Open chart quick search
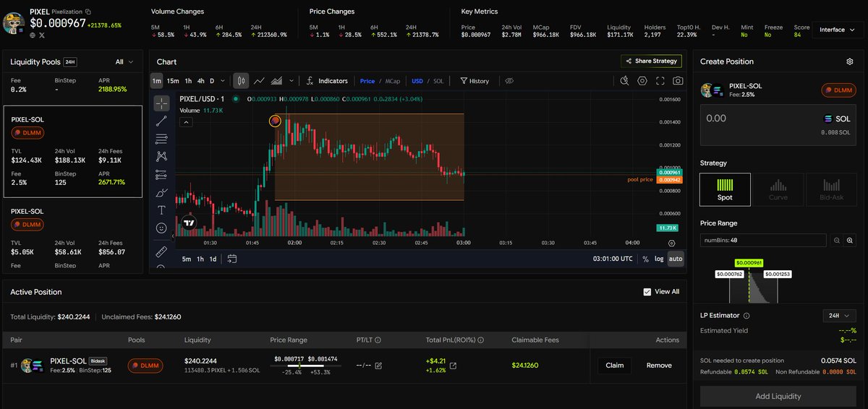This screenshot has height=409, width=868. (x=624, y=81)
